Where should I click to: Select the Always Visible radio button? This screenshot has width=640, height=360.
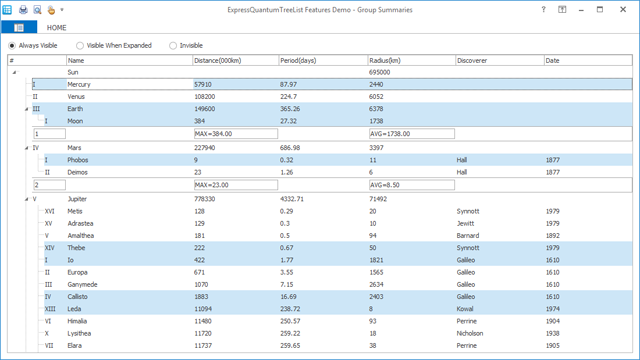[x=33, y=45]
